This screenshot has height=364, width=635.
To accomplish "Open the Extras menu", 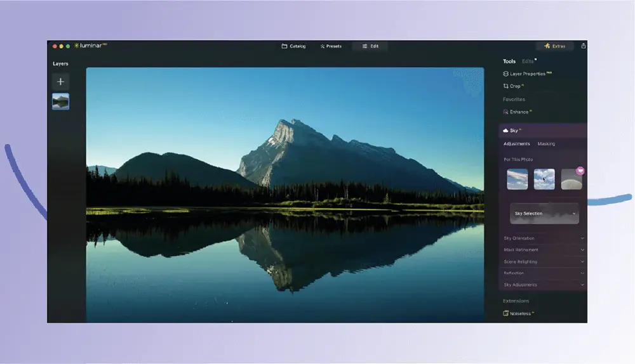I will [x=554, y=46].
